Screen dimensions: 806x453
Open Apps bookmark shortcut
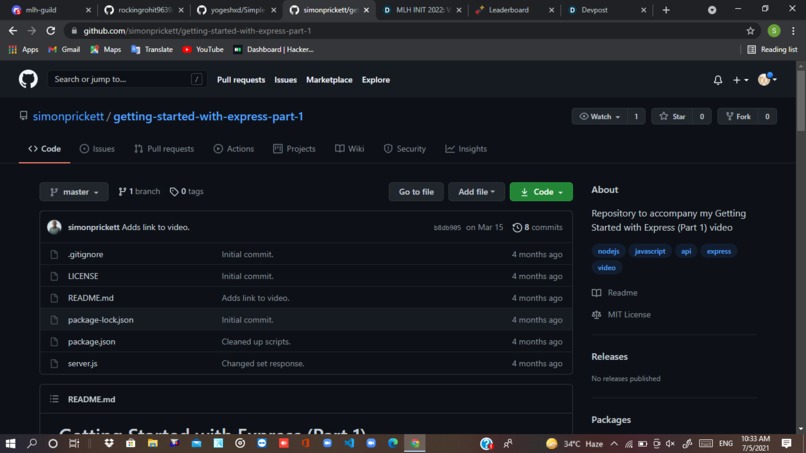point(24,49)
